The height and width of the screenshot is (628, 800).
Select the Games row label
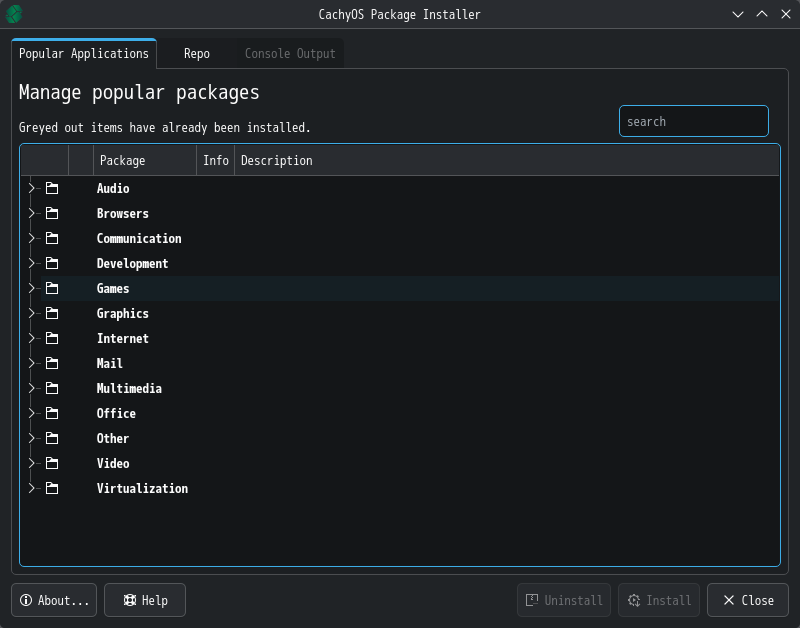click(x=113, y=289)
